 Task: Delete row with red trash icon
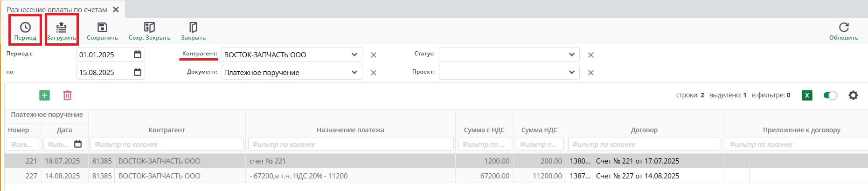click(67, 95)
